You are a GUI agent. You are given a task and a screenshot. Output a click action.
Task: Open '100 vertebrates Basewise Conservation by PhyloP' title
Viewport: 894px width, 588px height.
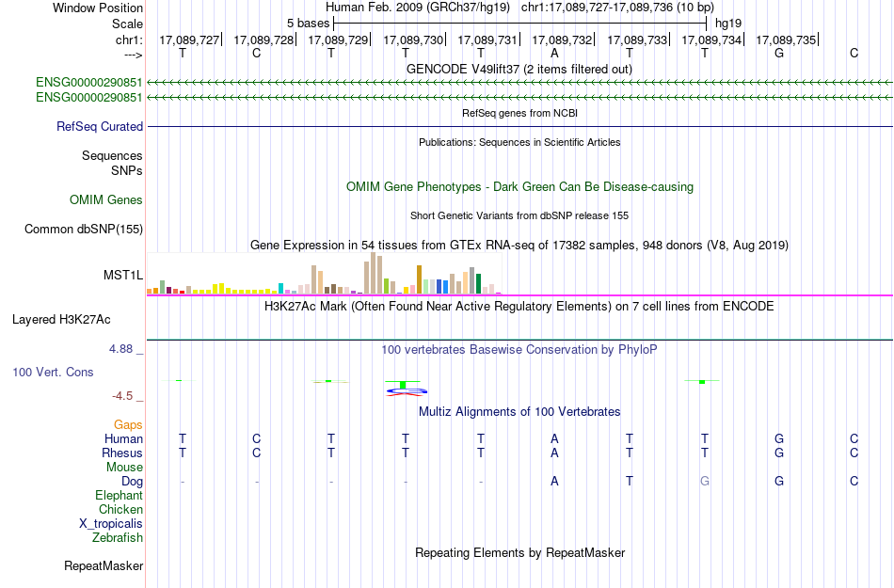[519, 350]
